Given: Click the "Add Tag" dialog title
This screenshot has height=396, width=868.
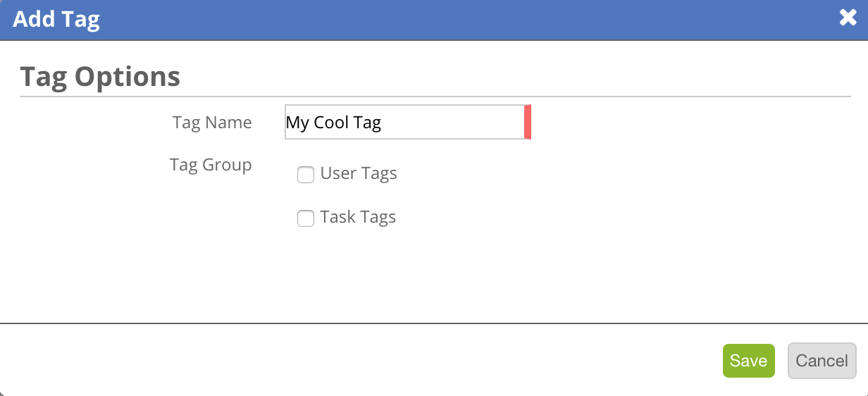Looking at the screenshot, I should tap(56, 19).
